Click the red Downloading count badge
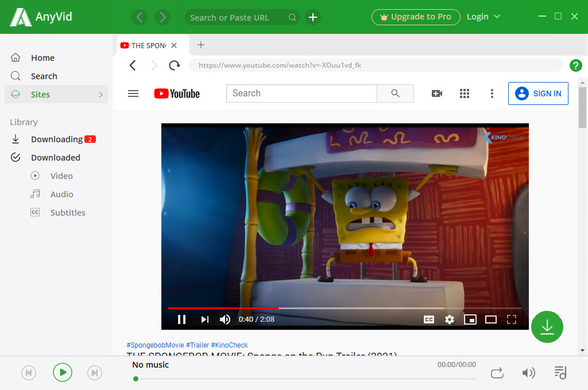This screenshot has height=390, width=588. [x=90, y=139]
